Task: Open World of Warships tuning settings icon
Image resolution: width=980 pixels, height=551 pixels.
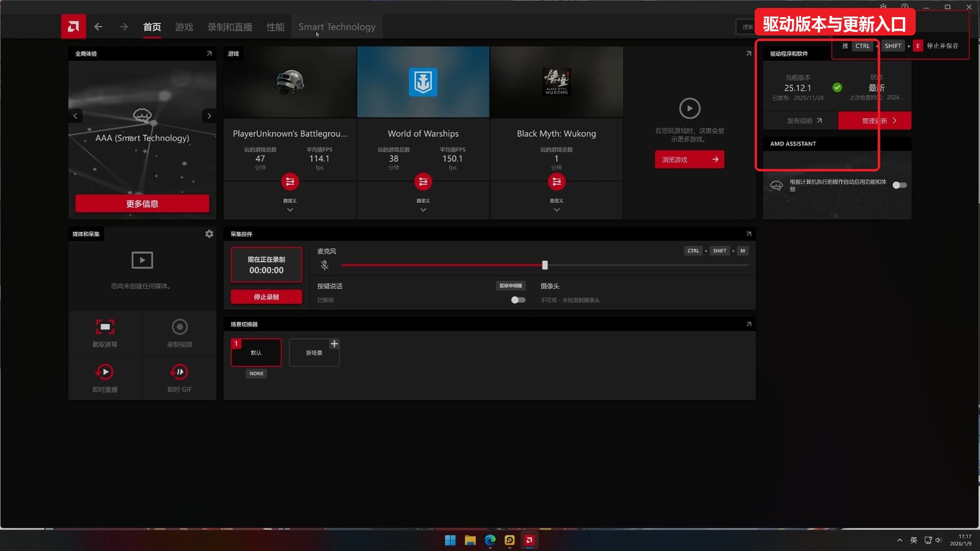Action: tap(423, 181)
